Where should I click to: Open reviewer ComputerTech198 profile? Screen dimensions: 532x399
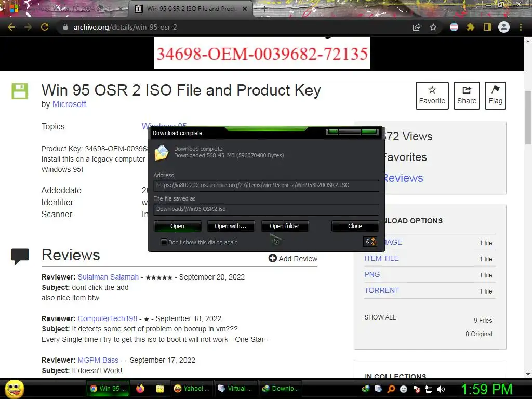107,318
